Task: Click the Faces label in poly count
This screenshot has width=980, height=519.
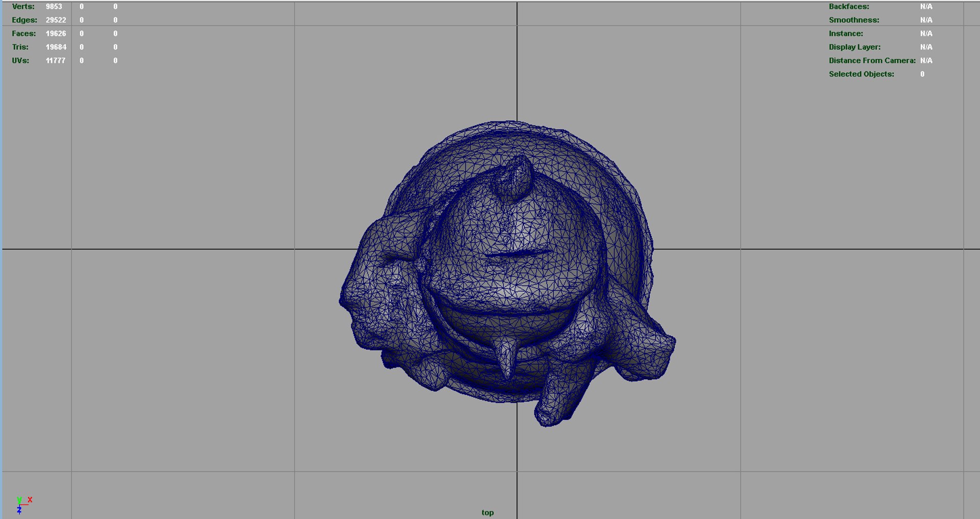Action: point(24,33)
